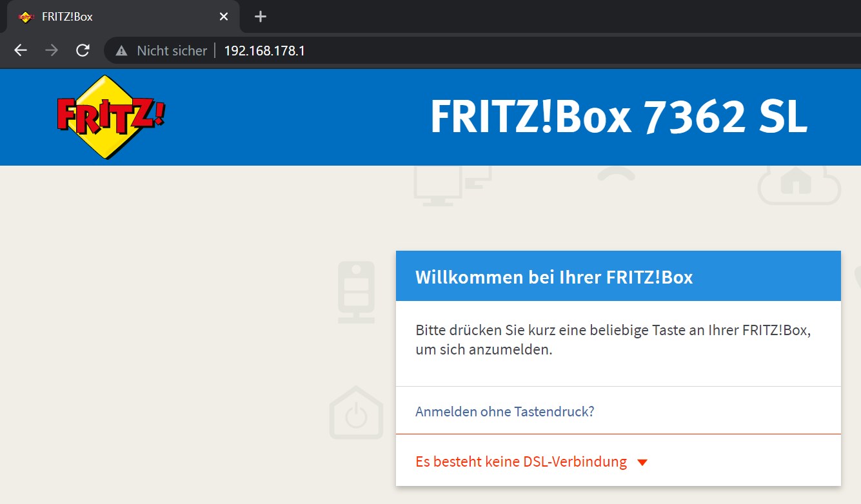Click 'Es besteht keine DSL-Verbindung' text

[520, 461]
